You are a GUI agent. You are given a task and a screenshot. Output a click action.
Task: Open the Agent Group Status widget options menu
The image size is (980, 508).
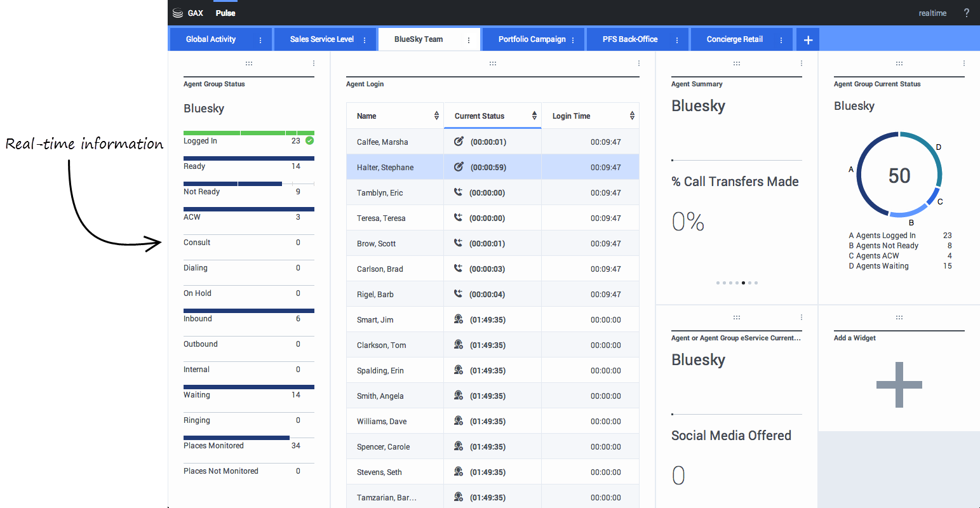point(314,63)
